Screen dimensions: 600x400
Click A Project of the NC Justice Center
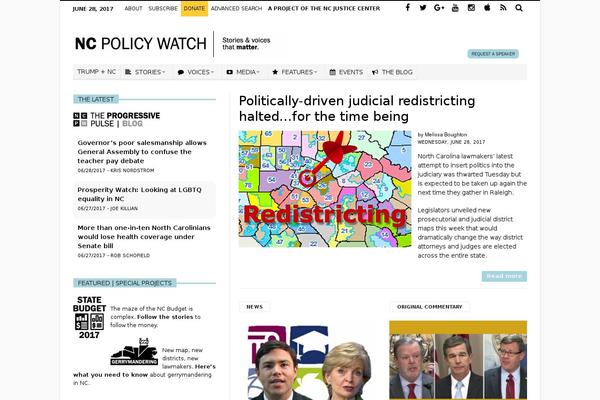(324, 8)
